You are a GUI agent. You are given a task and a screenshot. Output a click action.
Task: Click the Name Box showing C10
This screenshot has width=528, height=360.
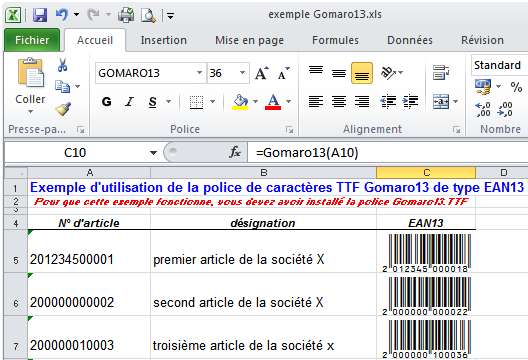coord(75,153)
